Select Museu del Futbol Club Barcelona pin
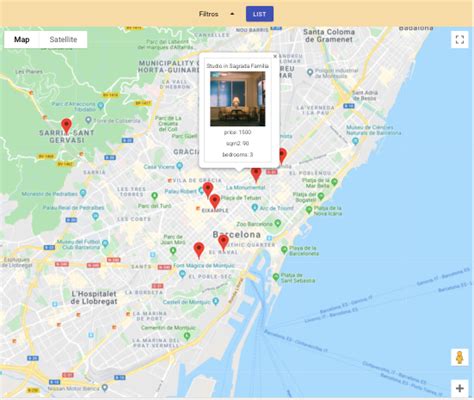Image resolution: width=474 pixels, height=400 pixels. click(105, 244)
